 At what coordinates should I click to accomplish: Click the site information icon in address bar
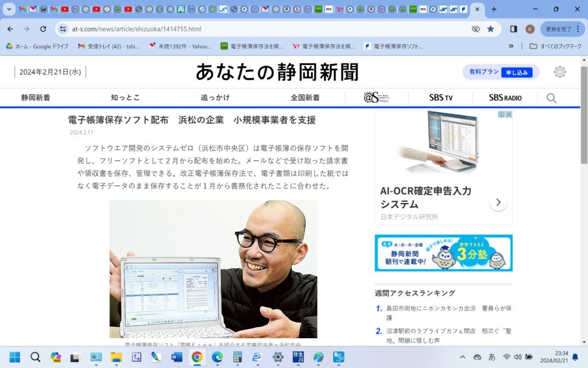(63, 29)
